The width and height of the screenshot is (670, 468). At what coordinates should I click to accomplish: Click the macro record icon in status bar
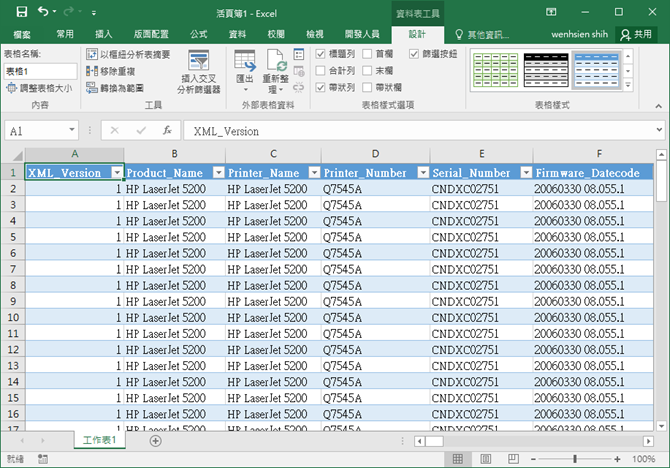point(43,459)
